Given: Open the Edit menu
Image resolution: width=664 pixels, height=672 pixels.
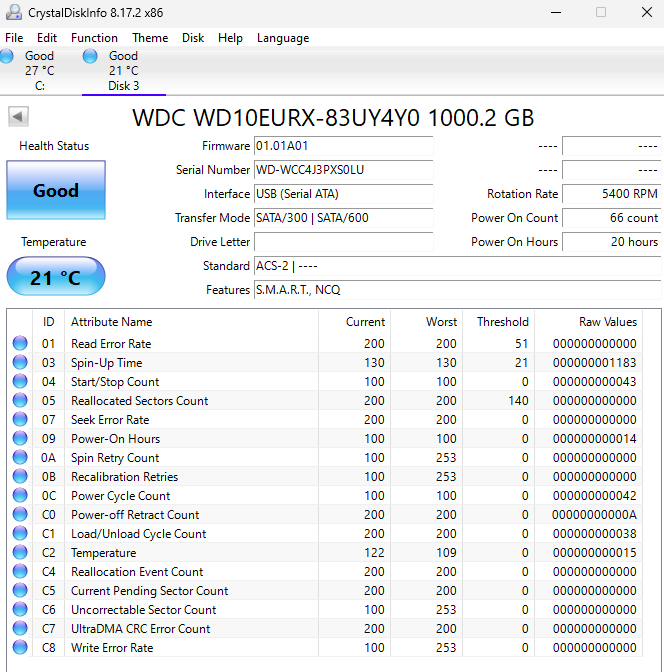Looking at the screenshot, I should (47, 38).
